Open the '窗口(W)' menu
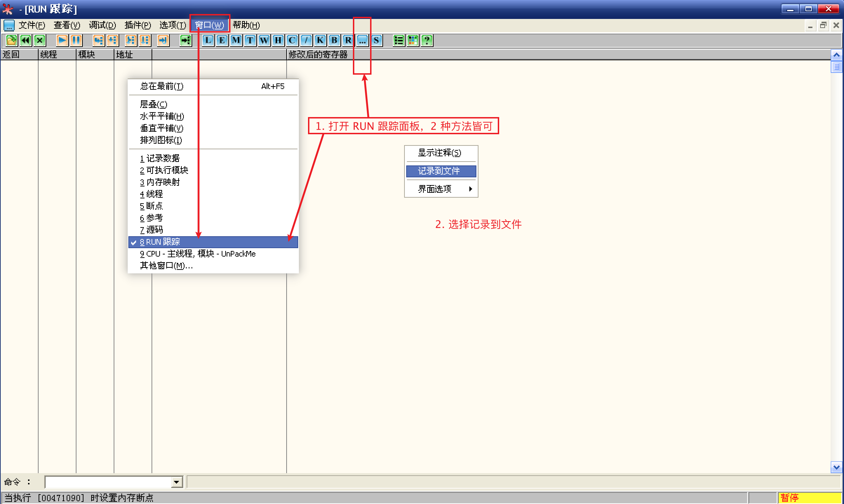Screen dimensions: 844x504 point(209,25)
